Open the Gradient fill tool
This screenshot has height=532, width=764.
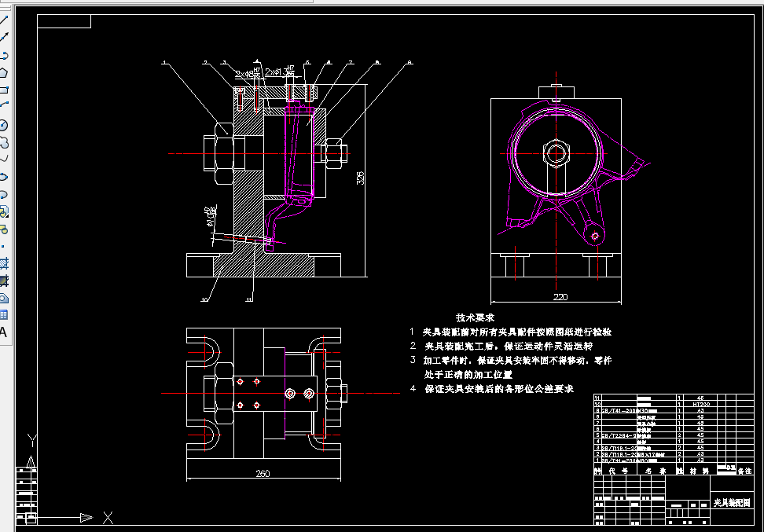tap(3, 281)
